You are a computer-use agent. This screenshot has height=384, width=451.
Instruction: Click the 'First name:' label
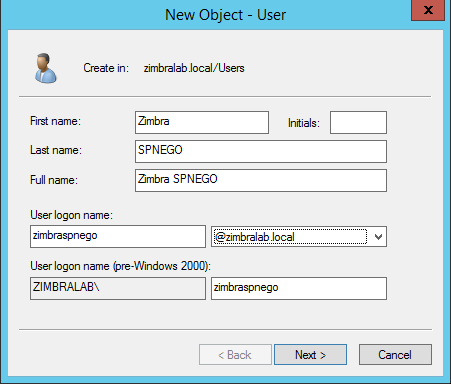point(55,121)
